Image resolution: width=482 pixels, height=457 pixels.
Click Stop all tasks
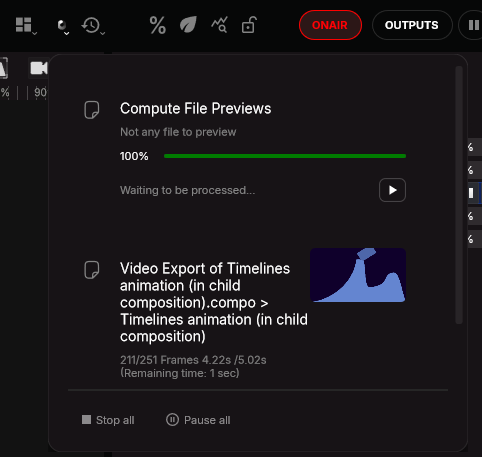coord(108,420)
